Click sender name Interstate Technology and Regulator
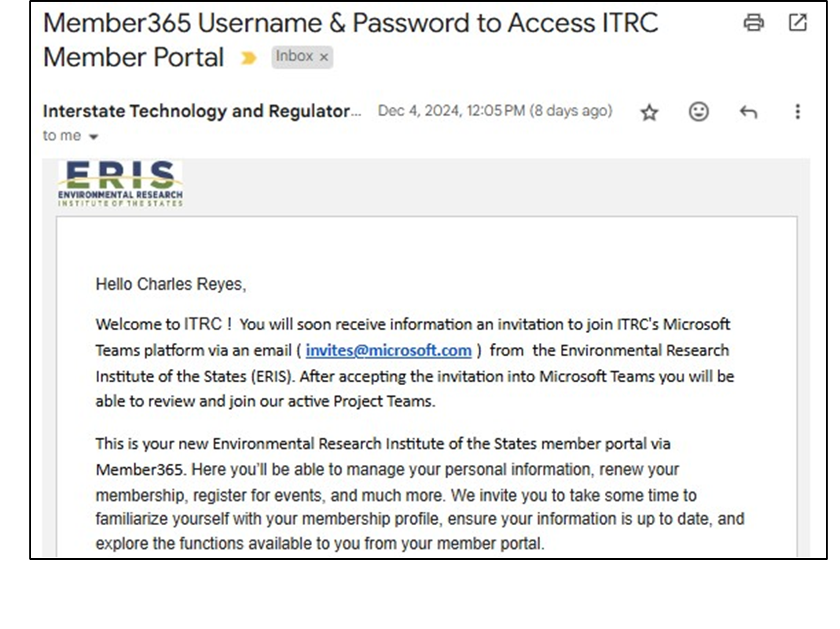Image resolution: width=840 pixels, height=629 pixels. (201, 111)
